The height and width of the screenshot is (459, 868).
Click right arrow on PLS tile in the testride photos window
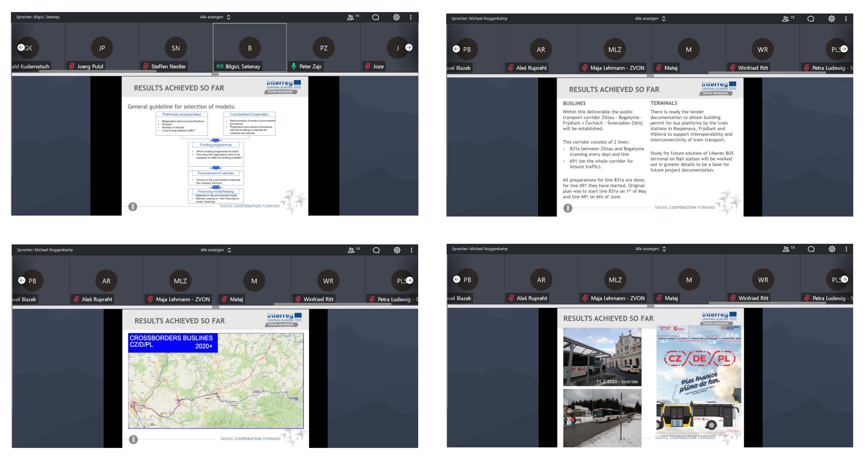click(x=844, y=279)
